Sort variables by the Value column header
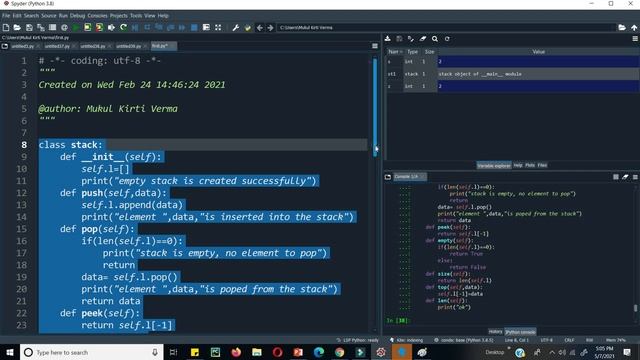 pos(538,52)
